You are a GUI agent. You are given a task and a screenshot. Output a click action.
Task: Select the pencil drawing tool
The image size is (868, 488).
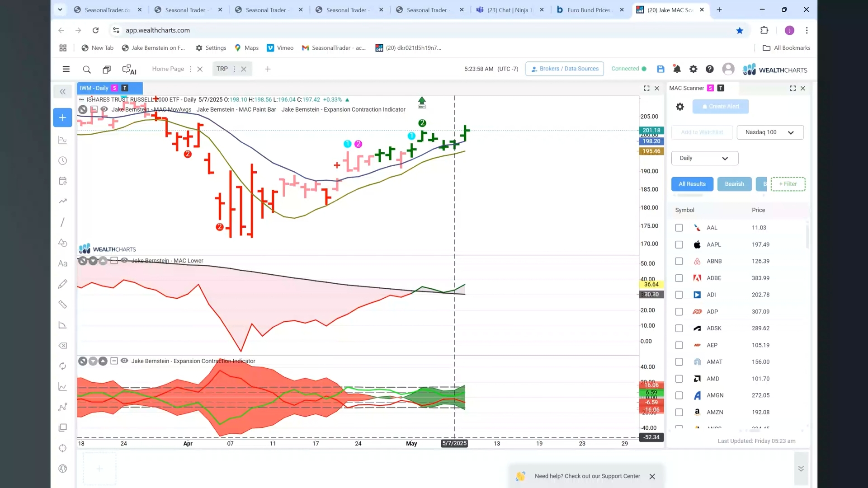pos(63,284)
